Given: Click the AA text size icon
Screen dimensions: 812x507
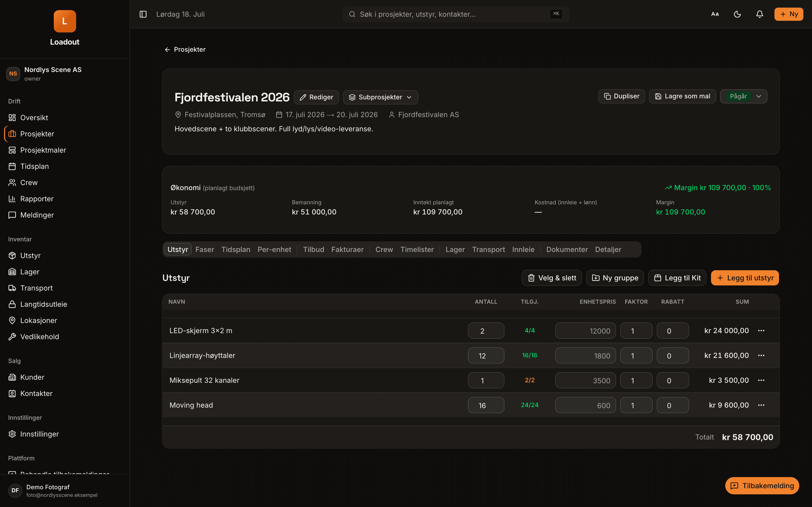Looking at the screenshot, I should [715, 14].
